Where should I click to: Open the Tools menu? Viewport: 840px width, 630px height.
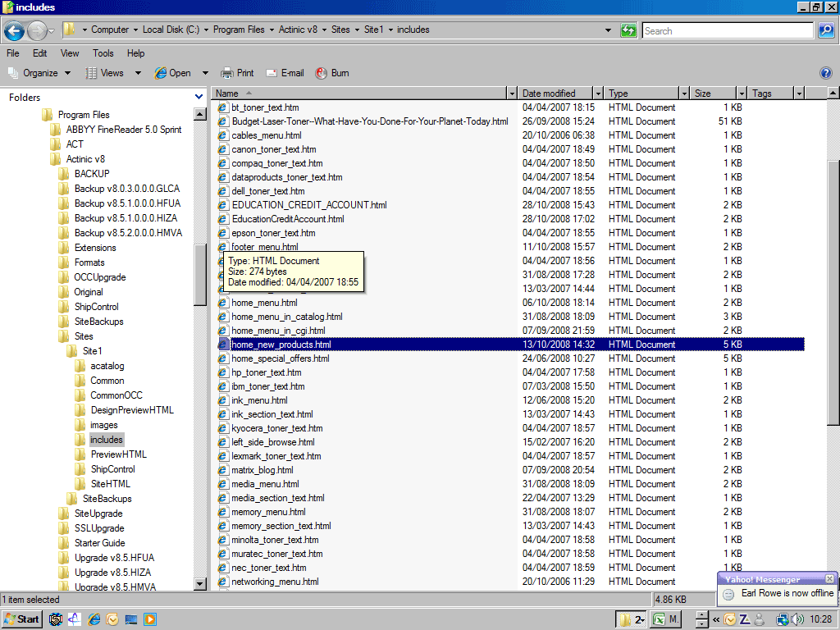coord(103,53)
